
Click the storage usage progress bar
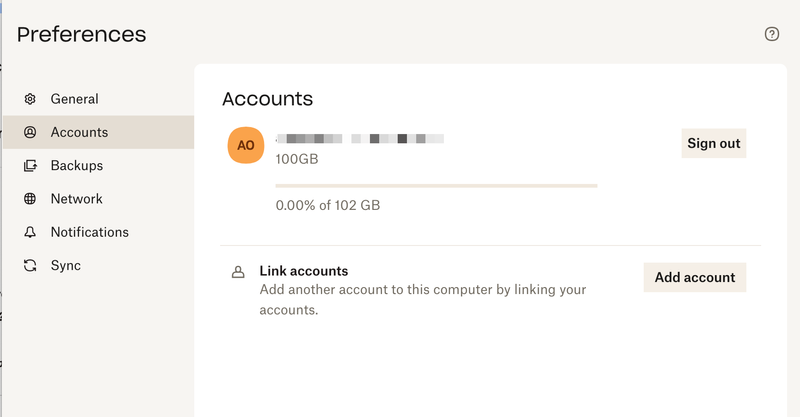(x=436, y=185)
